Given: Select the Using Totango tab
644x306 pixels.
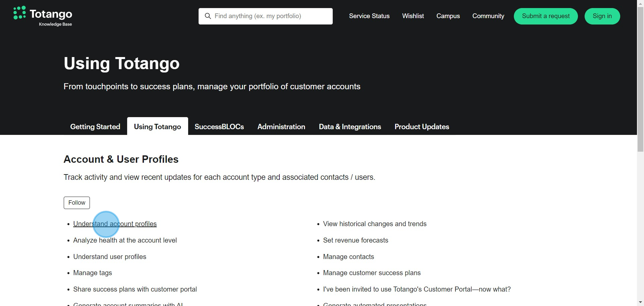Looking at the screenshot, I should coord(157,126).
